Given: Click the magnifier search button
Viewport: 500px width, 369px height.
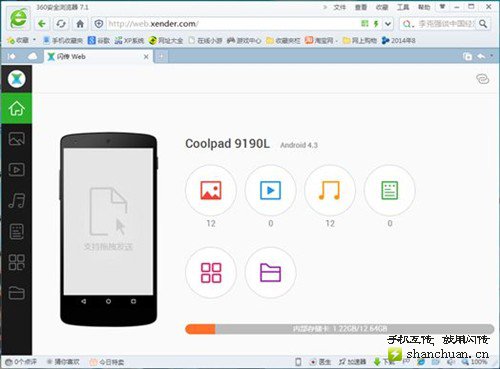Looking at the screenshot, I should click(483, 24).
